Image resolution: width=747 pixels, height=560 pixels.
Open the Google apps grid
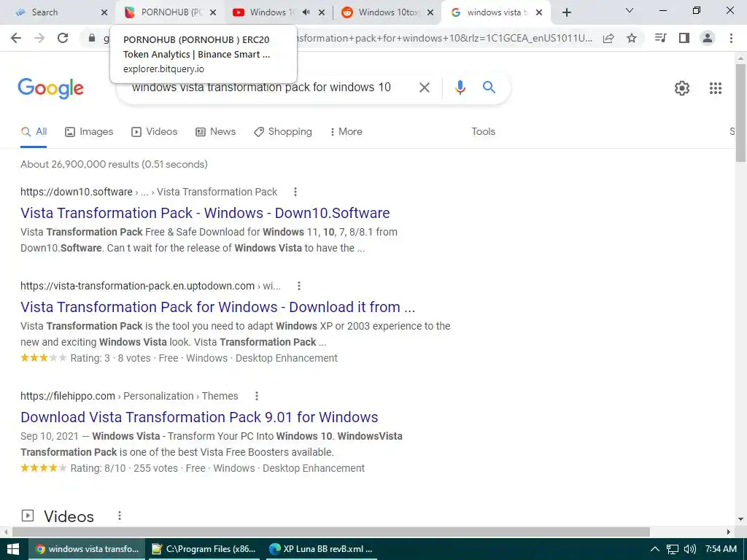click(x=716, y=88)
